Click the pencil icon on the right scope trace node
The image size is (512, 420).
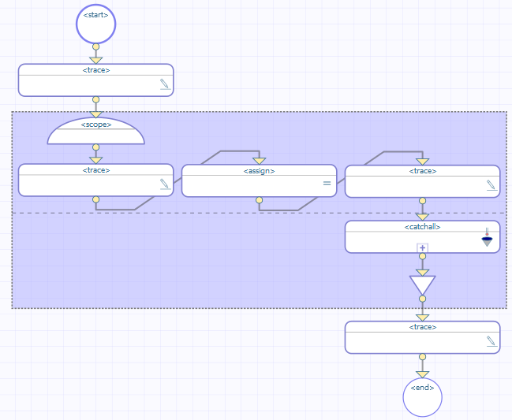pyautogui.click(x=491, y=184)
